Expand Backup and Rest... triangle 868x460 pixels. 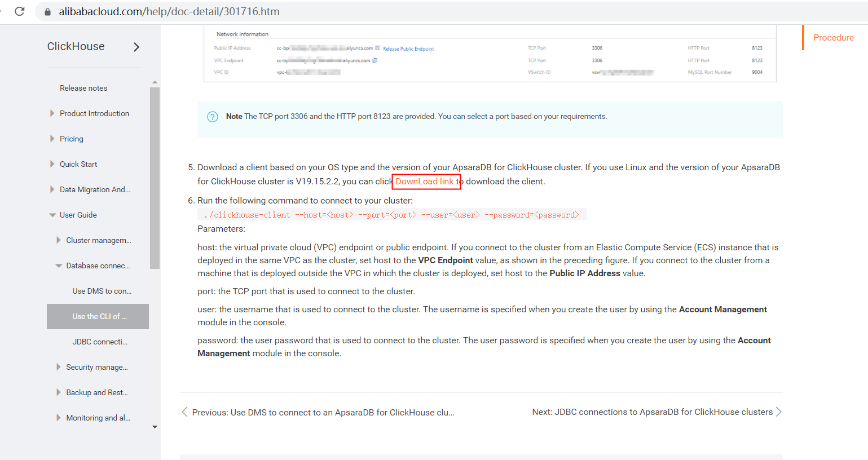pos(59,392)
